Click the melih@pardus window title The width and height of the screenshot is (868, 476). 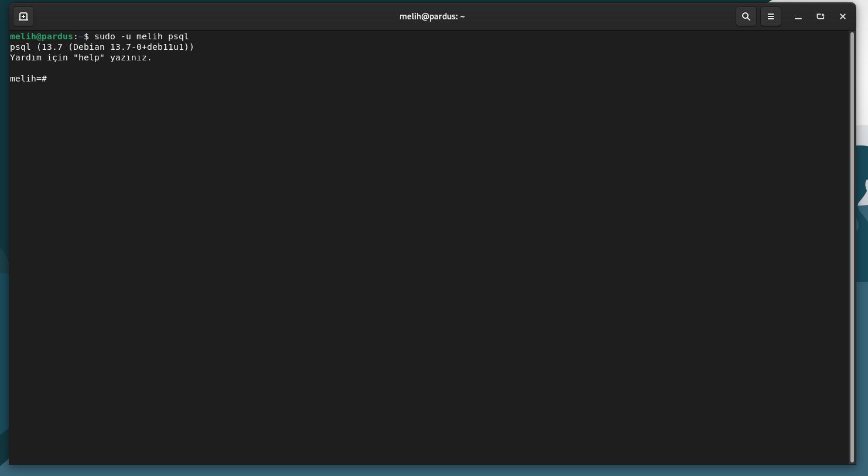(x=432, y=16)
